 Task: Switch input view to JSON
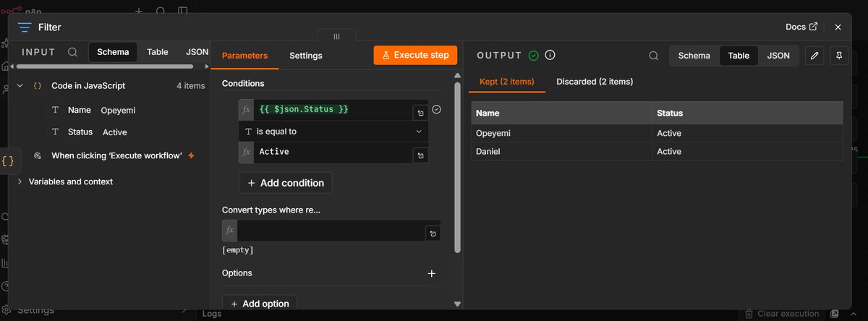click(x=197, y=52)
